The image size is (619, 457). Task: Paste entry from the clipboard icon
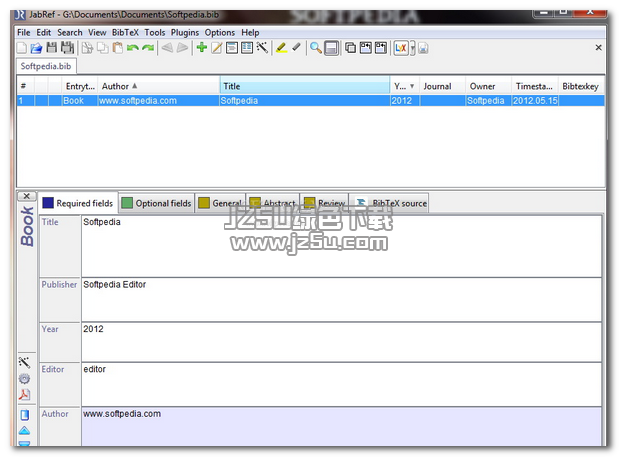(118, 48)
